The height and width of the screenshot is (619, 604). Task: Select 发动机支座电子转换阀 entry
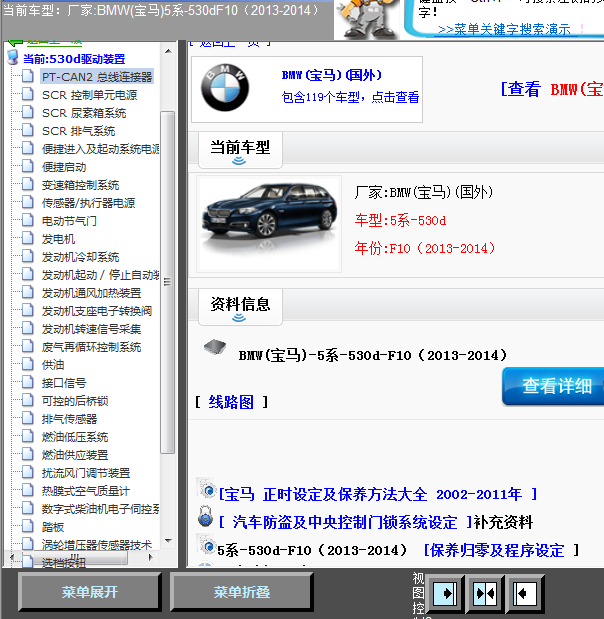pos(97,311)
